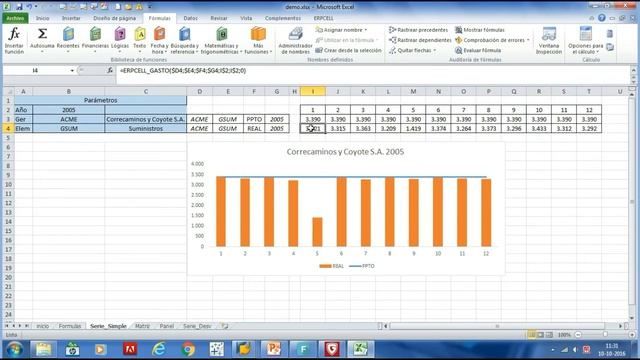Switch to the Insertar ribbon tab

pyautogui.click(x=71, y=18)
